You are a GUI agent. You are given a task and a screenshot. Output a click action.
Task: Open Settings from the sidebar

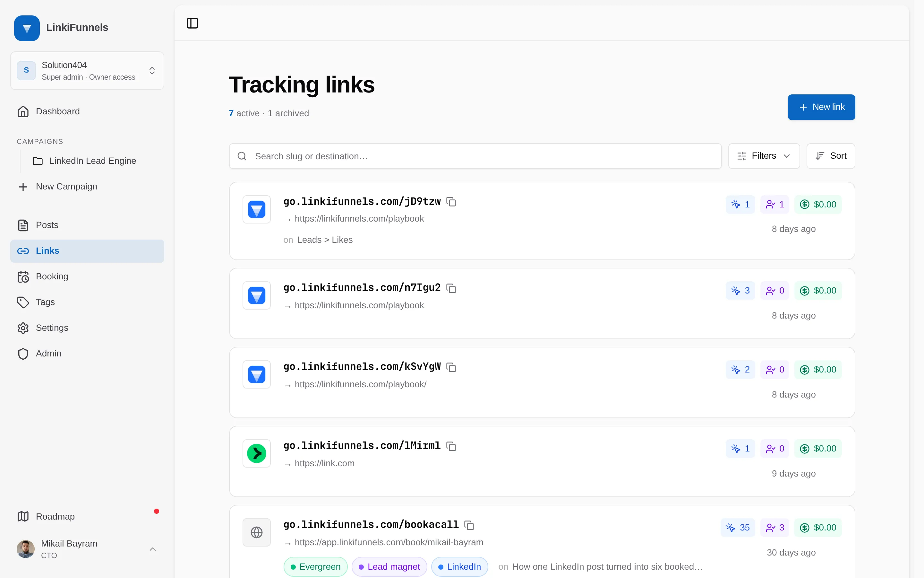pos(88,328)
